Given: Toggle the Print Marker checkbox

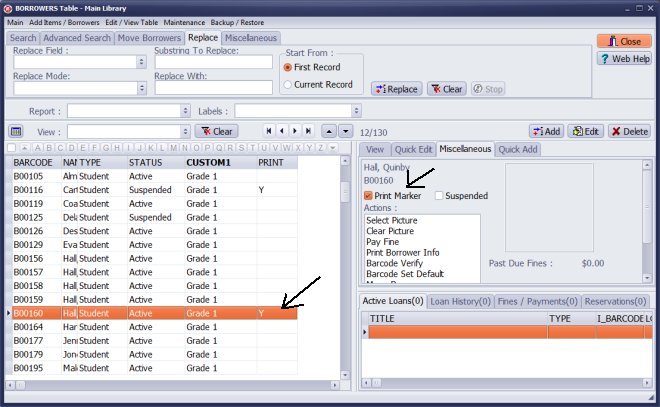Looking at the screenshot, I should pyautogui.click(x=369, y=196).
